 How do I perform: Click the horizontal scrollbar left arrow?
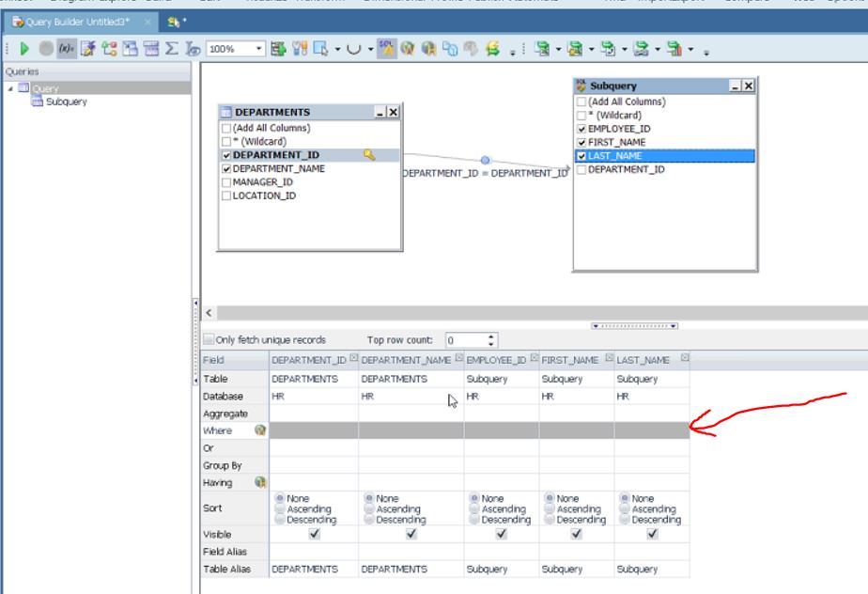tap(209, 313)
